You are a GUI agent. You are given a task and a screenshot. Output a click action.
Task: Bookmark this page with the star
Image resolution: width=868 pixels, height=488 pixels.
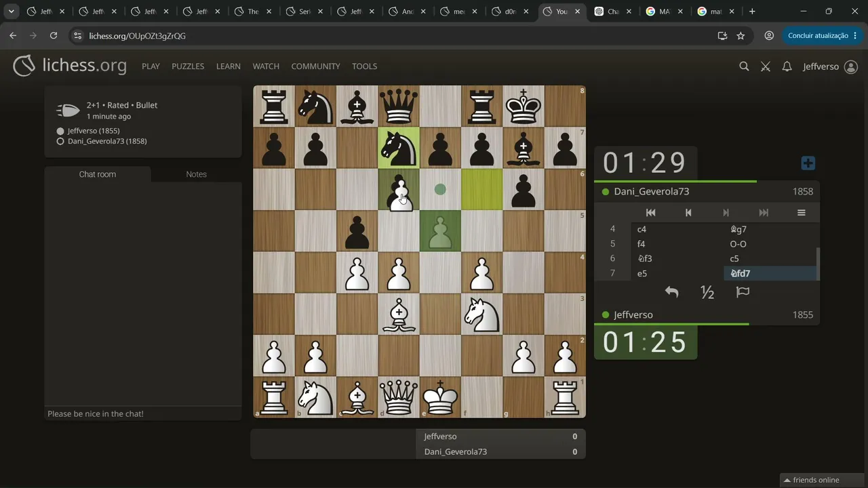click(x=741, y=36)
